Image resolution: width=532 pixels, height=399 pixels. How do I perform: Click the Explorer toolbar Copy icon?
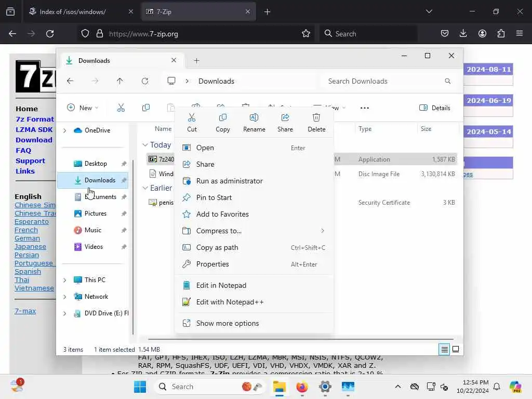146,108
